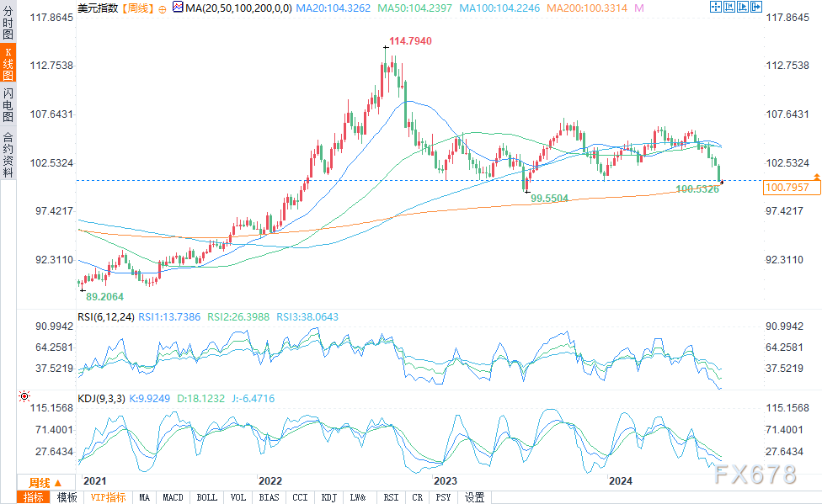The height and width of the screenshot is (504, 822).
Task: Switch to 分时图 side tab
Action: pos(8,22)
